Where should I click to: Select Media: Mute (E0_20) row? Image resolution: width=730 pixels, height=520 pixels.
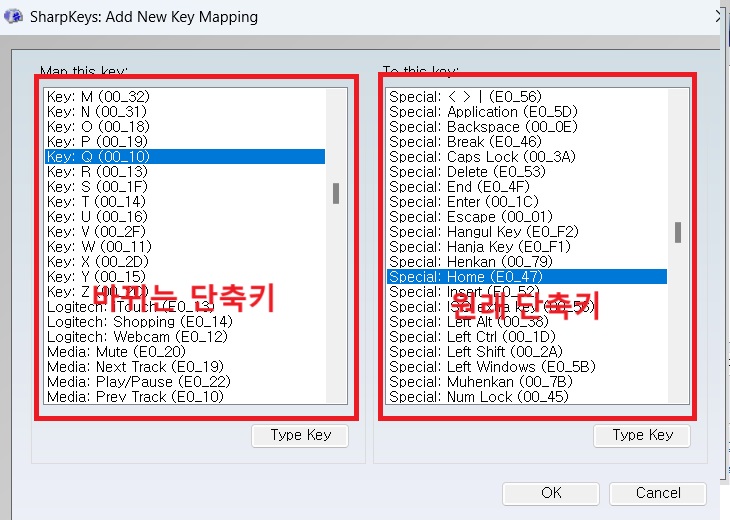click(x=185, y=351)
